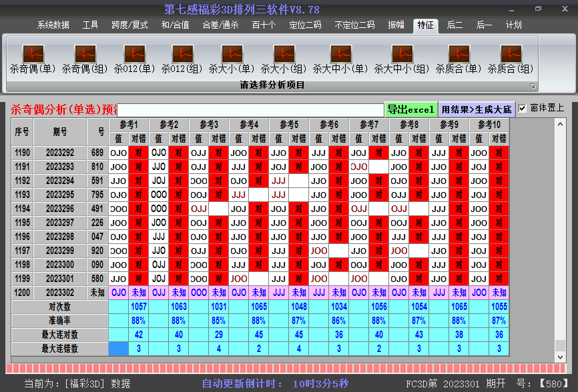Click the 85% accuracy value

pyautogui.click(x=219, y=321)
